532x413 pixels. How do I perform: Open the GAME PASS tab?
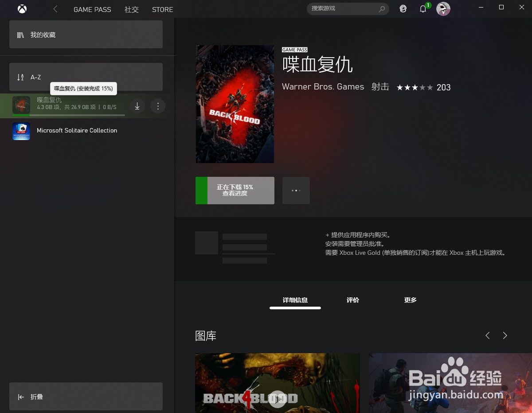[92, 9]
